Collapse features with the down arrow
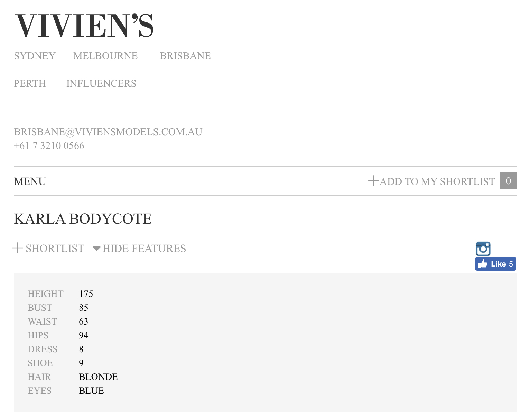 coord(97,249)
